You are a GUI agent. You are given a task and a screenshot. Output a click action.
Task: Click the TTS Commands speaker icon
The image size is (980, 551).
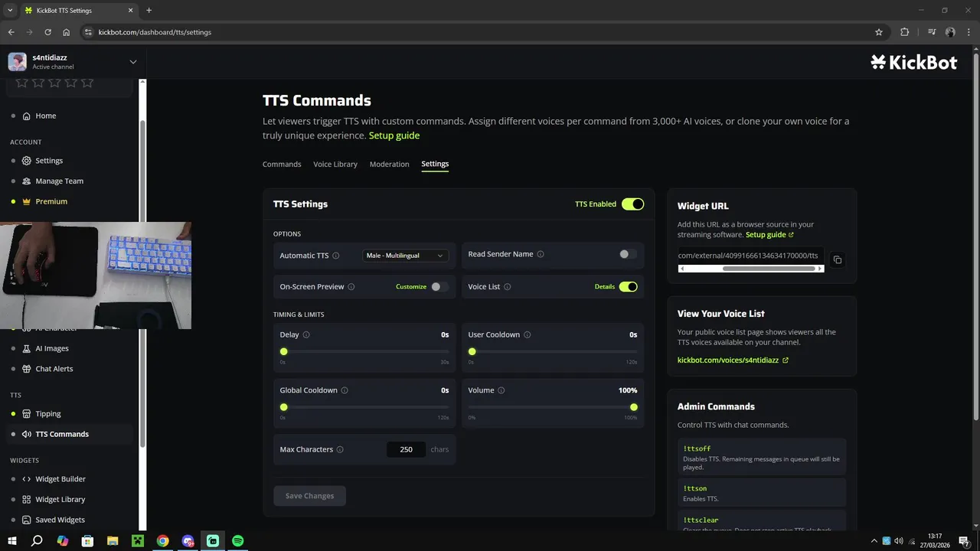27,434
